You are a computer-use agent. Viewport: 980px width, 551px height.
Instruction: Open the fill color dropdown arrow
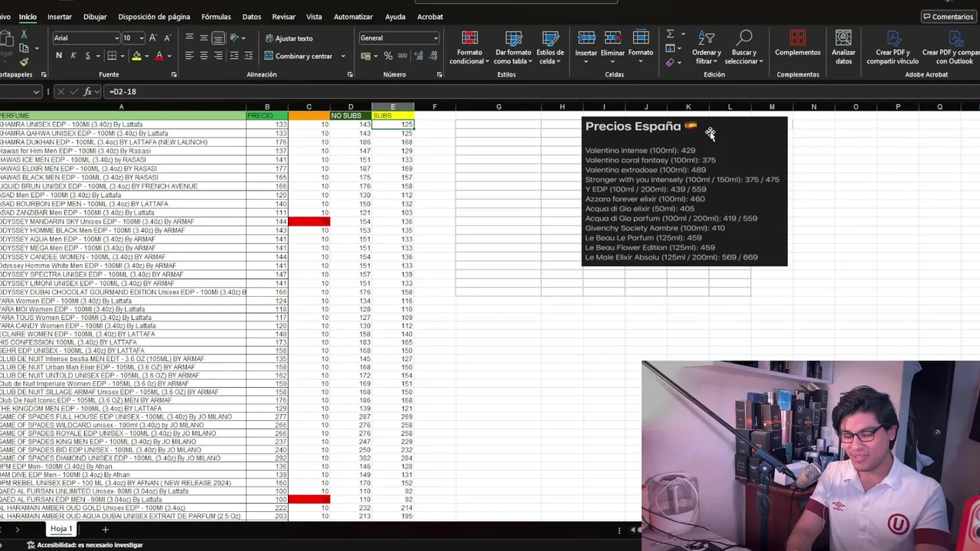(146, 56)
